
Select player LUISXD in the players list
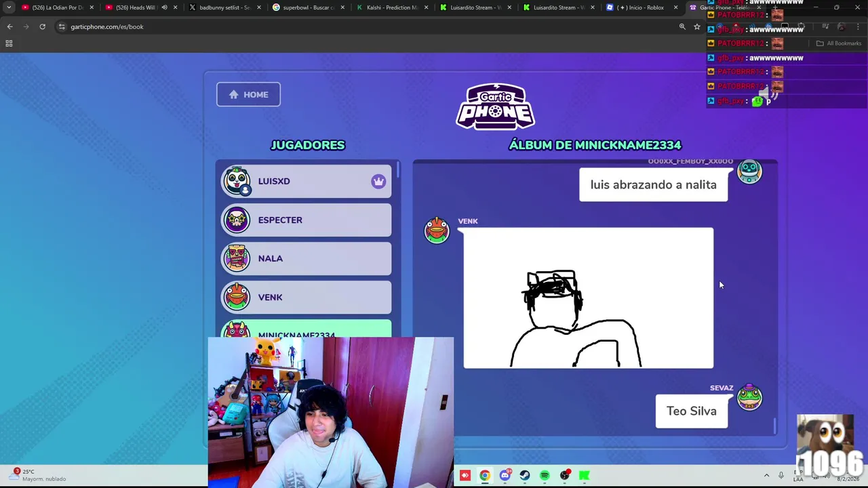(x=307, y=181)
